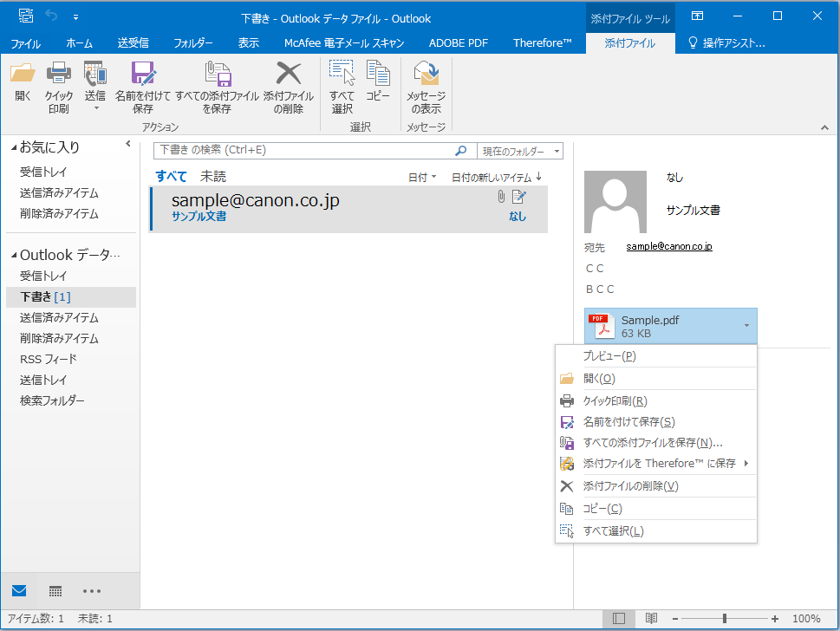Click Save All Attachments ribbon icon

pyautogui.click(x=217, y=74)
